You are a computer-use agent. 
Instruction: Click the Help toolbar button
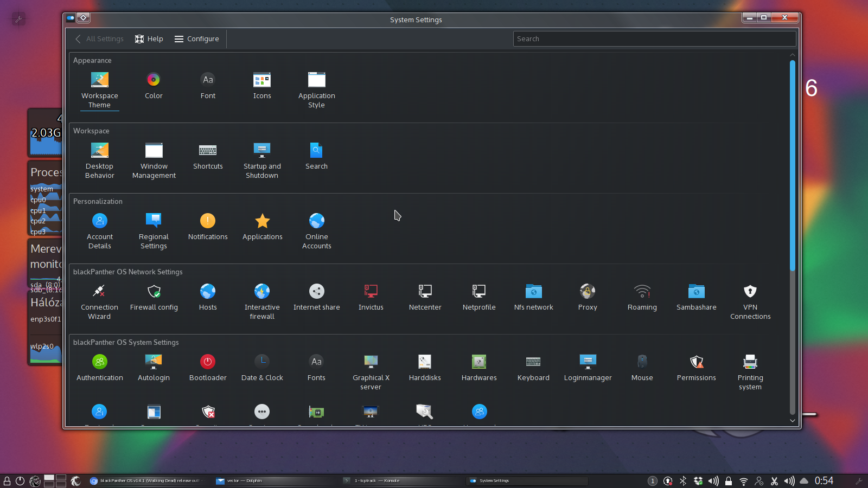click(x=149, y=39)
